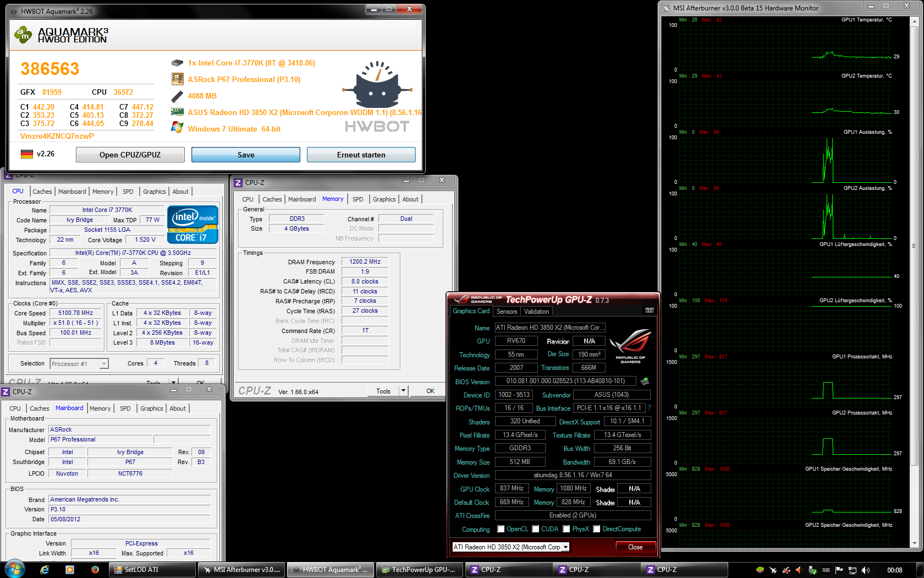The width and height of the screenshot is (924, 578).
Task: Toggle the OpenCL checkbox in GPU-Z
Action: pos(501,529)
